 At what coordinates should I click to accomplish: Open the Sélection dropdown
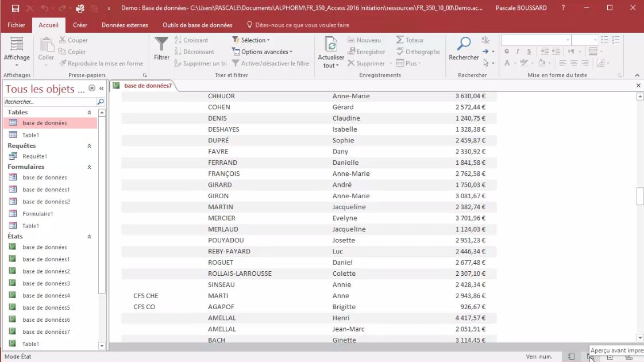click(251, 40)
